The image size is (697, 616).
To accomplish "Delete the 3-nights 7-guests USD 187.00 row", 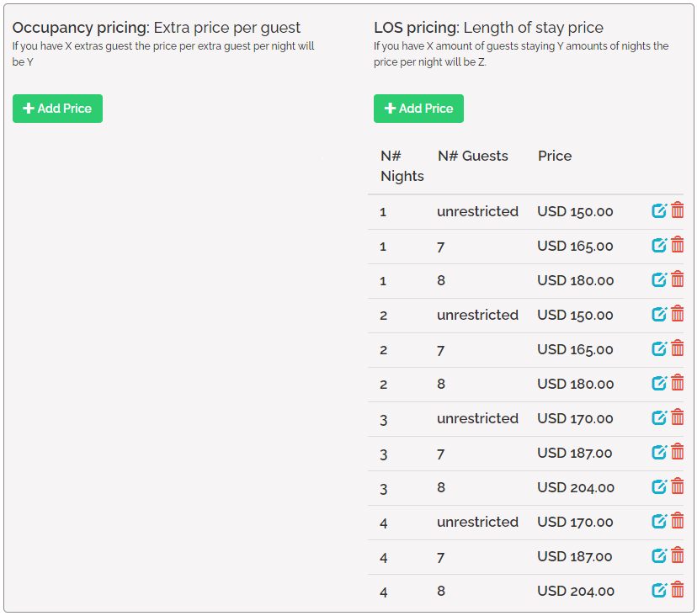I will (678, 452).
